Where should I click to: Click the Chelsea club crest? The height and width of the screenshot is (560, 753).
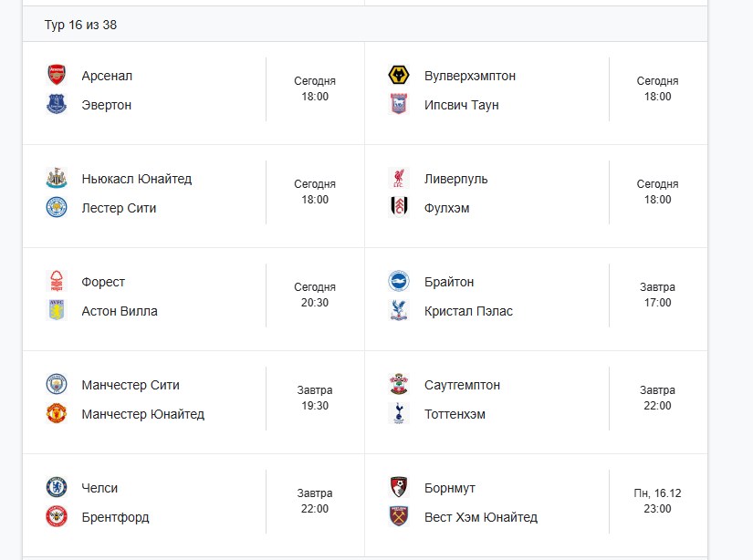pos(57,488)
